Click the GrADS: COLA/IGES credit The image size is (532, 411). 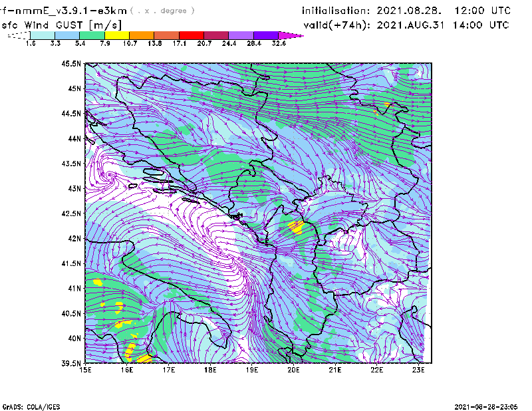[x=31, y=407]
